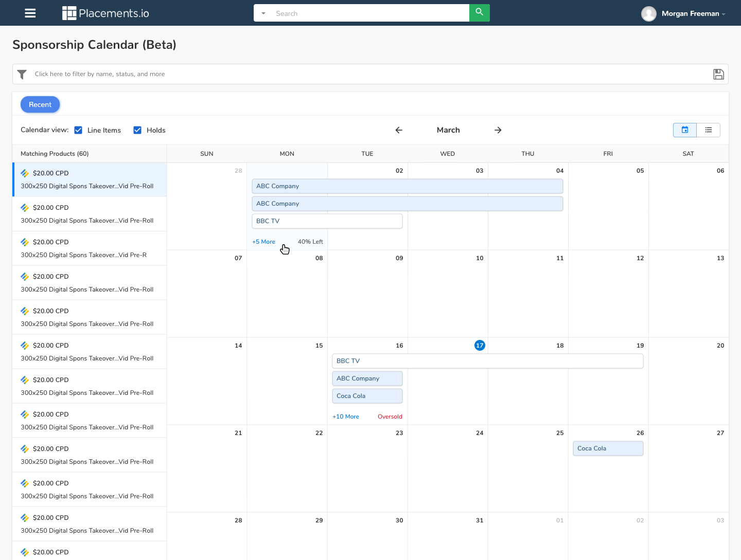Uncheck the Holds checkbox
The image size is (741, 560).
click(137, 130)
